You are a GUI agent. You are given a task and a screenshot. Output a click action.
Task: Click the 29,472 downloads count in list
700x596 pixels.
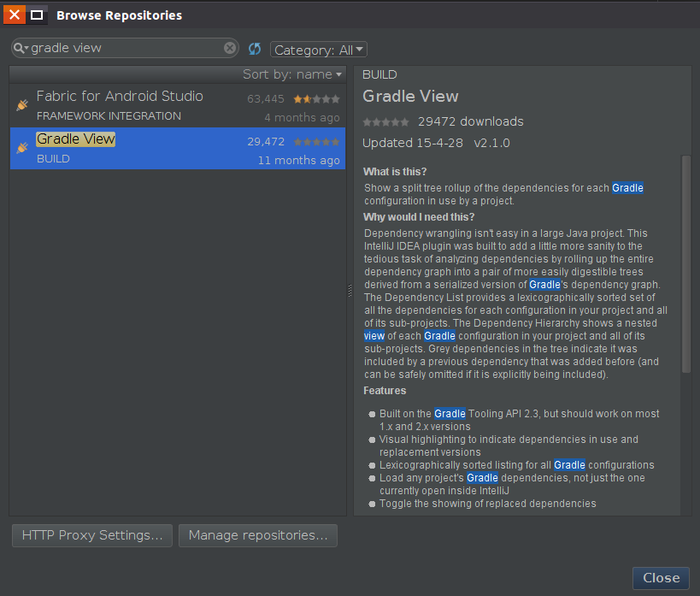(x=266, y=142)
